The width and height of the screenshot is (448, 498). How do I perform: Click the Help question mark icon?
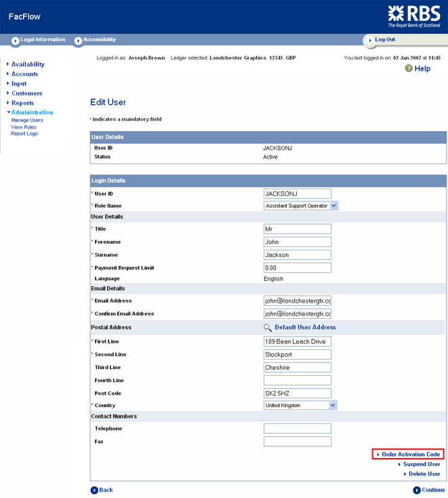point(409,69)
